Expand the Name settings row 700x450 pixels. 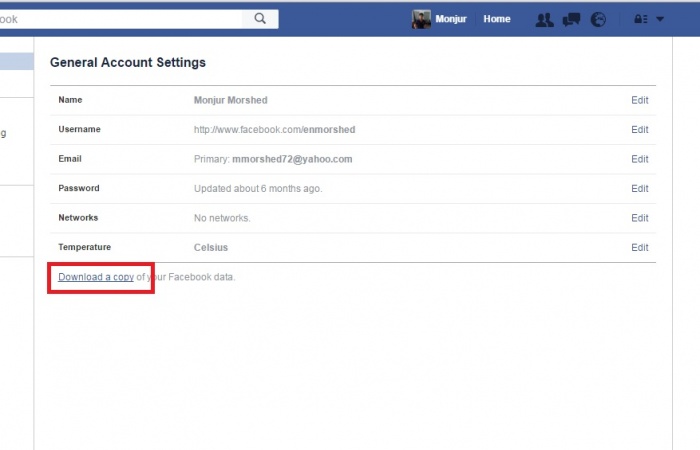click(x=353, y=100)
